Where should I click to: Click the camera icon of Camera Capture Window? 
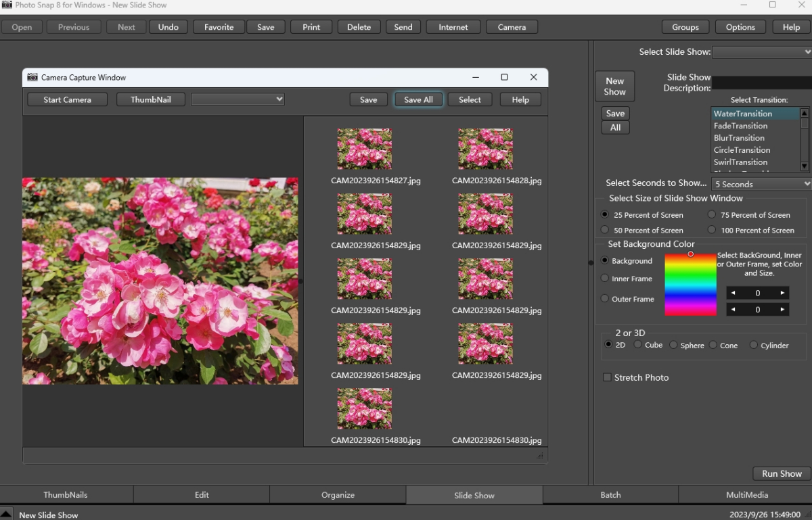click(32, 77)
